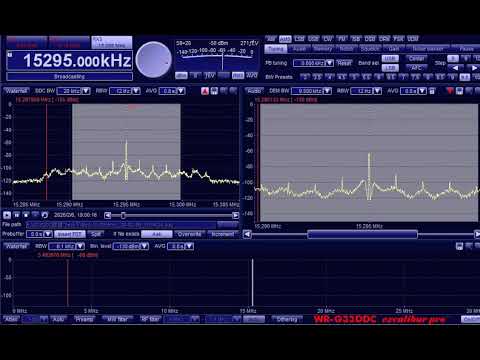Click the lock icon beside the frequency display
The image size is (480, 360).
tap(10, 54)
